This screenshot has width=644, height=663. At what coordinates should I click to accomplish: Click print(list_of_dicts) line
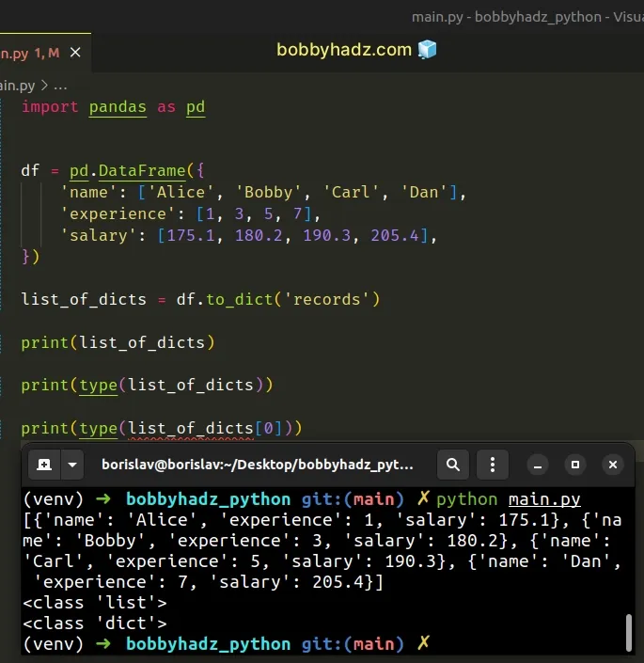pos(118,342)
